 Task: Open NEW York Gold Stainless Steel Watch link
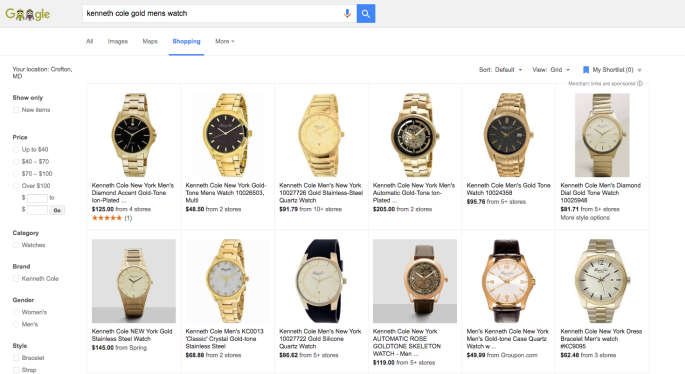click(132, 335)
